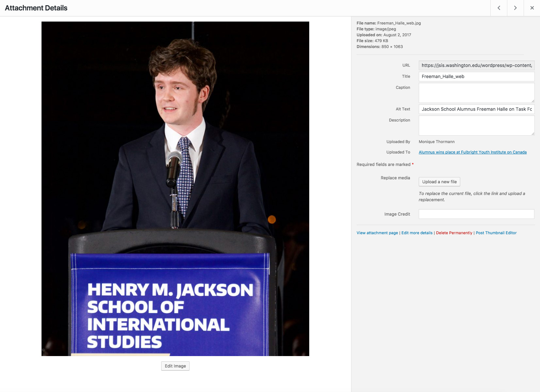
Task: Open the View attachment page link
Action: point(377,233)
